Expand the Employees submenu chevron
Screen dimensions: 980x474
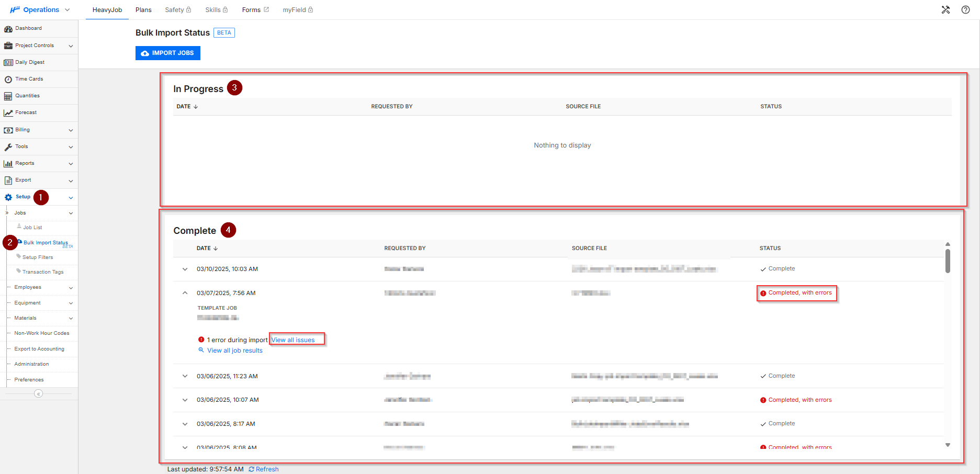coord(71,288)
